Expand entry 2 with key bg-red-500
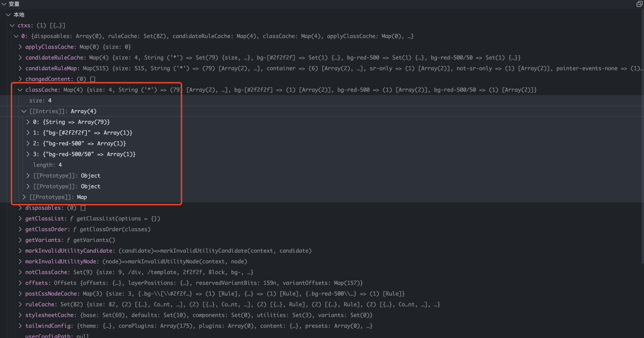 (28, 143)
